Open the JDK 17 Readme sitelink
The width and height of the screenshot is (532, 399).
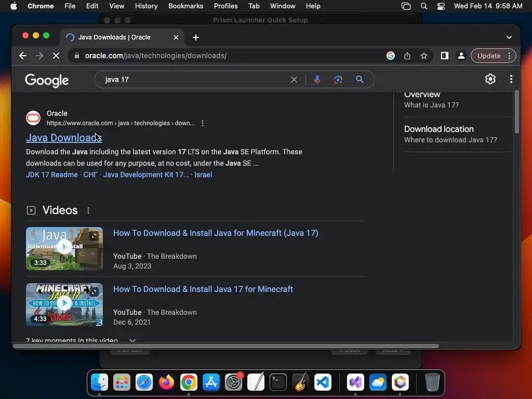[x=51, y=175]
